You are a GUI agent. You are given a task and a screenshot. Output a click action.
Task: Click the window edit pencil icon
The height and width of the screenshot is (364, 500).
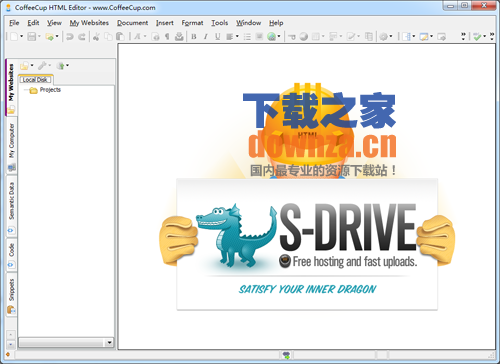tap(424, 37)
